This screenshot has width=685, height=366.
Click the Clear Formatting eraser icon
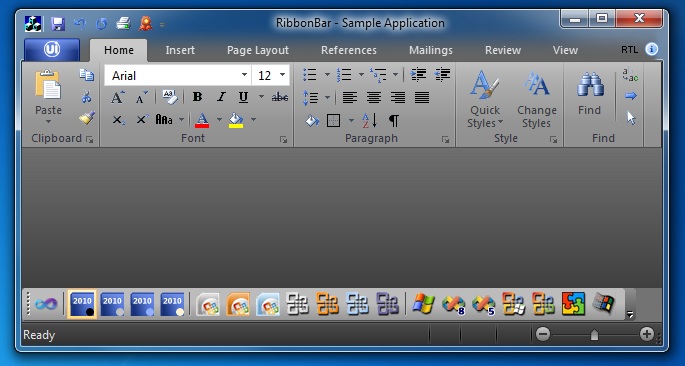coord(170,97)
